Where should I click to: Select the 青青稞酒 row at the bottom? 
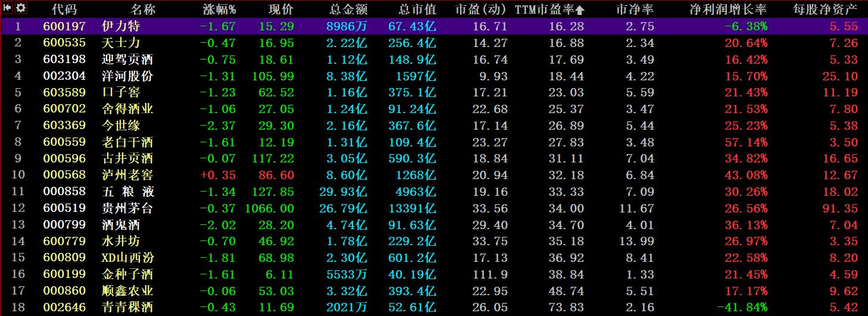[127, 308]
